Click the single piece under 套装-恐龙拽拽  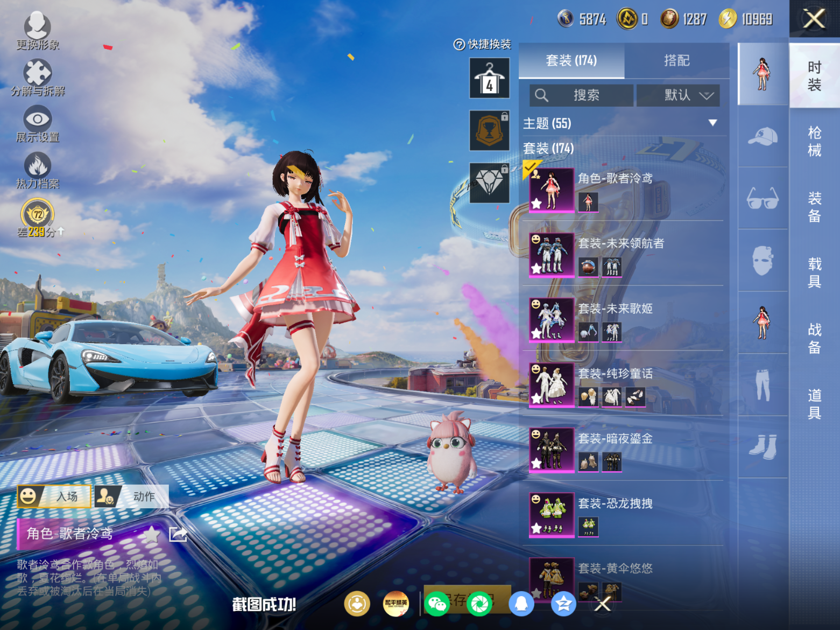tap(588, 527)
